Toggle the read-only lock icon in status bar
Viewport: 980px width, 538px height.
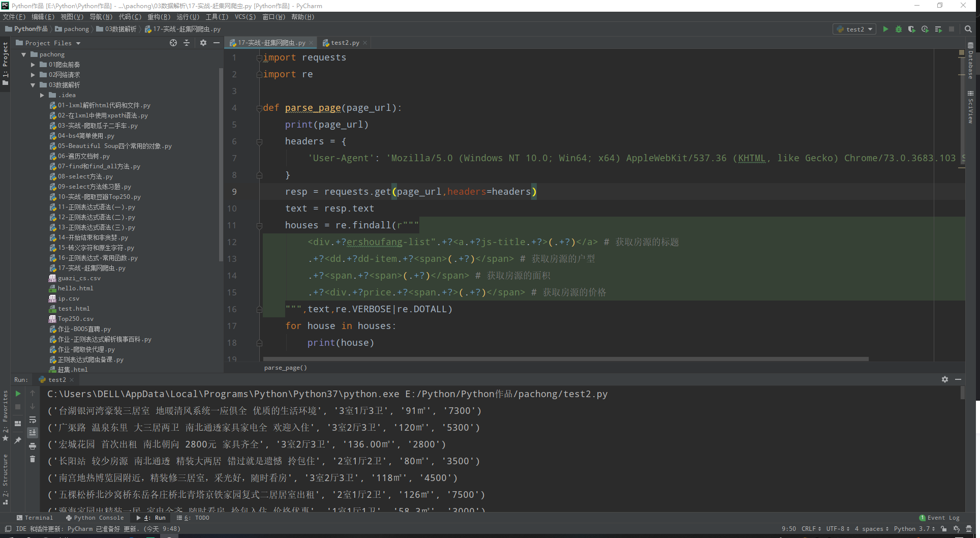tap(944, 529)
